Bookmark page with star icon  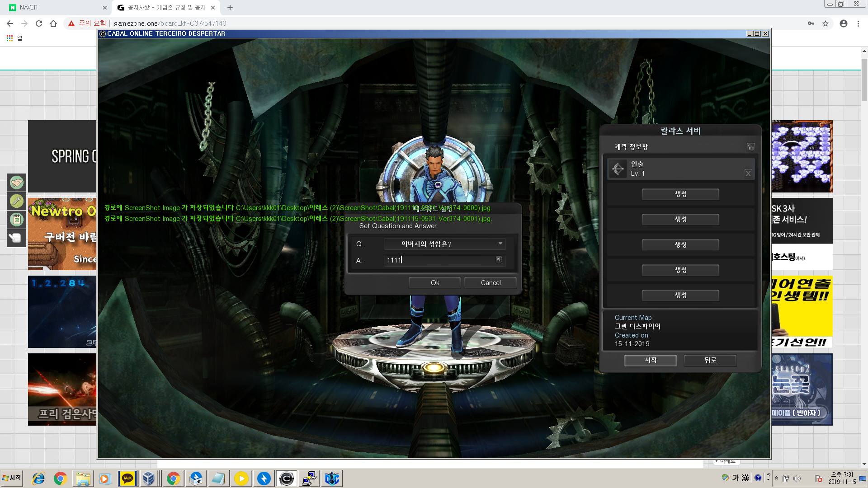click(x=826, y=23)
